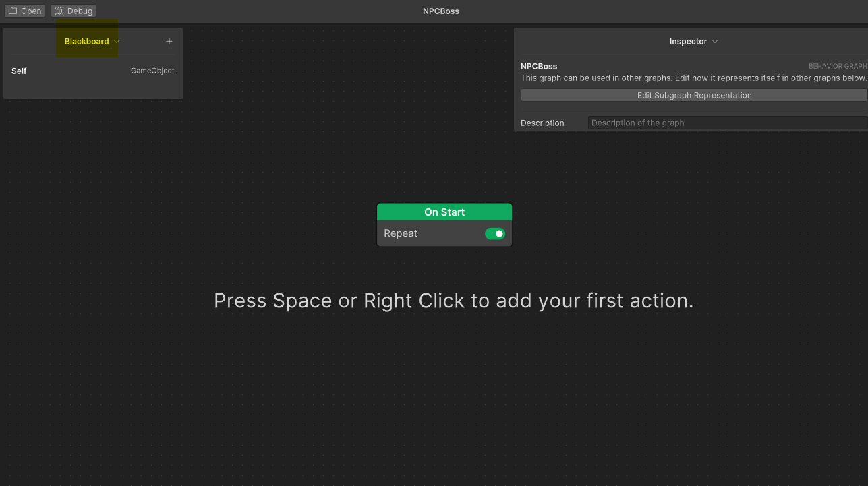The width and height of the screenshot is (868, 486).
Task: Click Edit Subgraph Representation button
Action: [x=694, y=95]
